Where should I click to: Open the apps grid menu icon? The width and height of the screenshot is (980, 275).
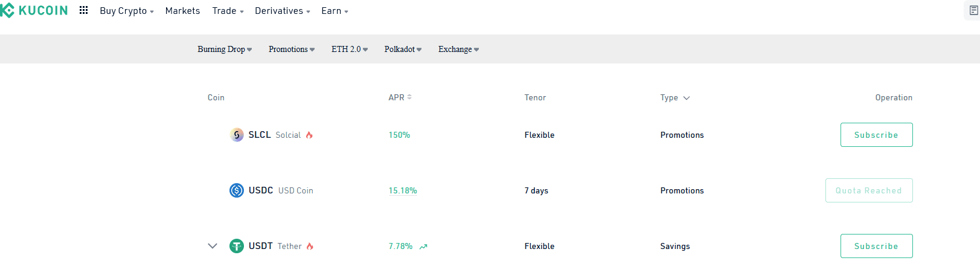pyautogui.click(x=84, y=10)
